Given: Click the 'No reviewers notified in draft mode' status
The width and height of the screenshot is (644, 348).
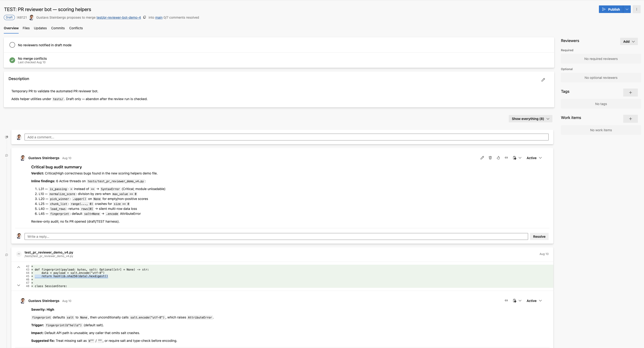Looking at the screenshot, I should 45,45.
